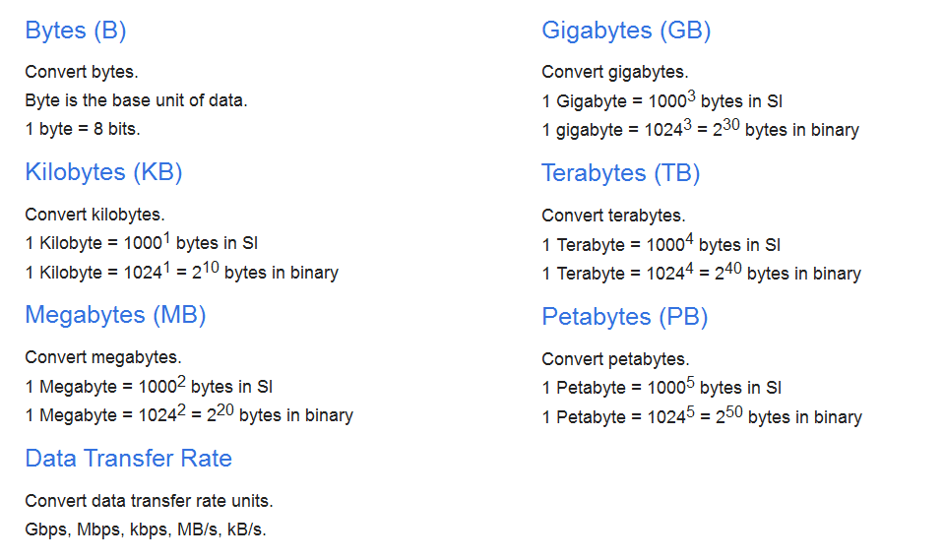Click the "Convert bytes." description text
The width and height of the screenshot is (945, 560).
pyautogui.click(x=82, y=72)
